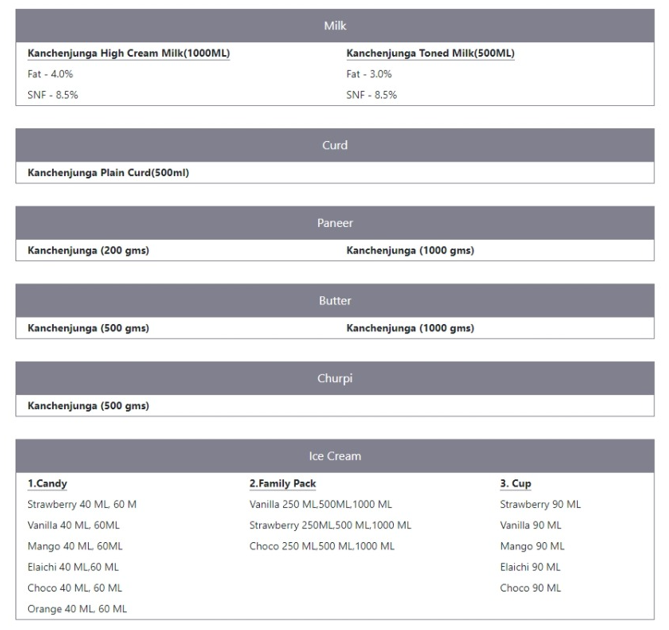
Task: Click the Paneer section header
Action: 335,223
